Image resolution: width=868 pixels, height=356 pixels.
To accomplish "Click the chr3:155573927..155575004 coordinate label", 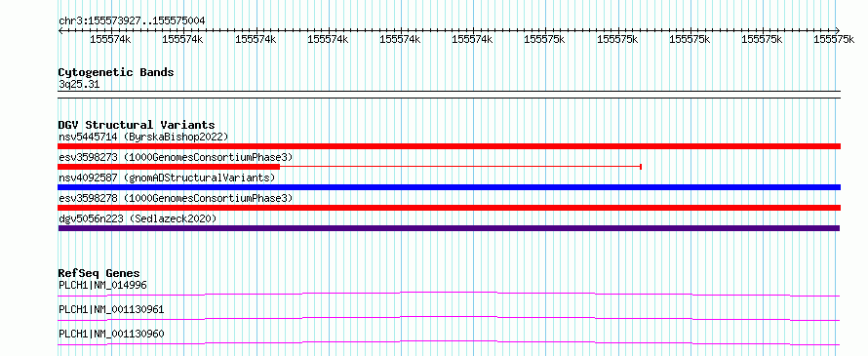I will [x=132, y=20].
